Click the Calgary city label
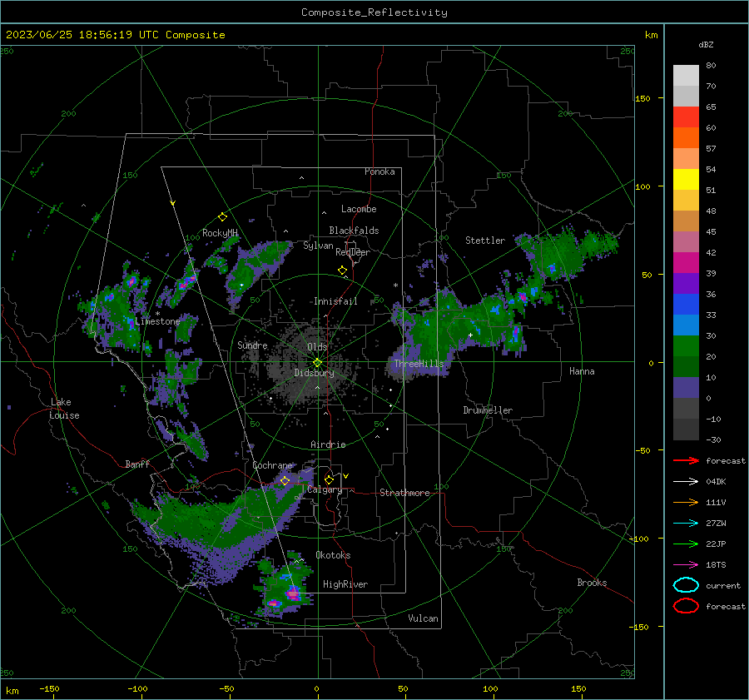This screenshot has width=749, height=700. (x=325, y=489)
